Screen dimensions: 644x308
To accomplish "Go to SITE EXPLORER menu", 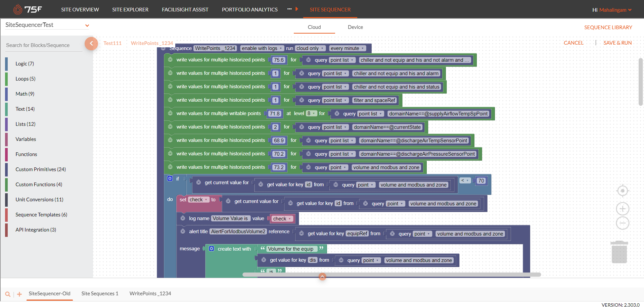I will click(130, 9).
